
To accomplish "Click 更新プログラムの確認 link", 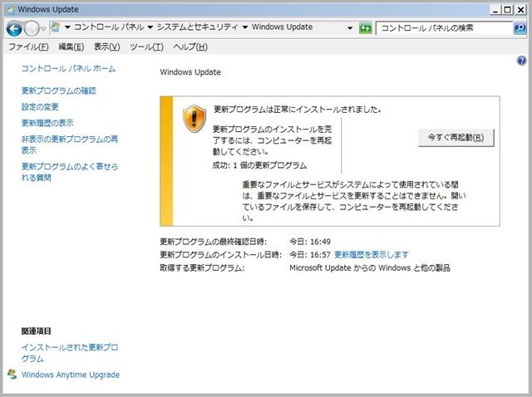I will click(x=59, y=91).
